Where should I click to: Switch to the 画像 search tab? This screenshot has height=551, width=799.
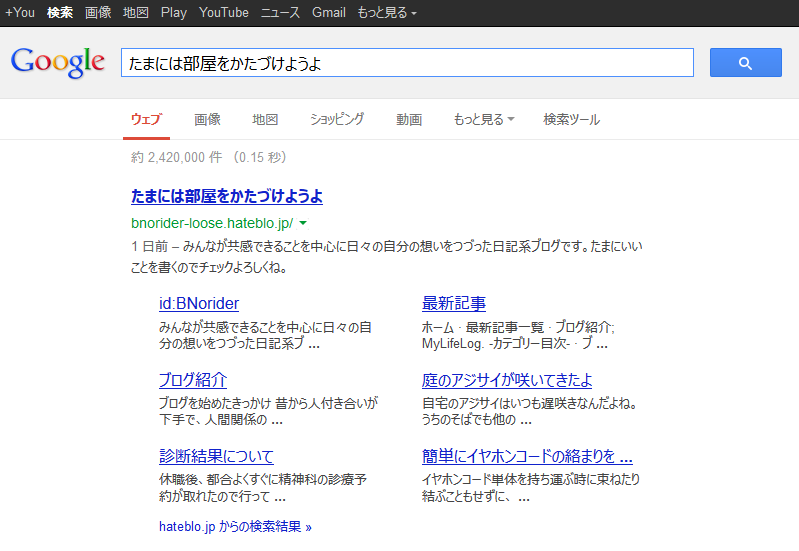point(207,119)
